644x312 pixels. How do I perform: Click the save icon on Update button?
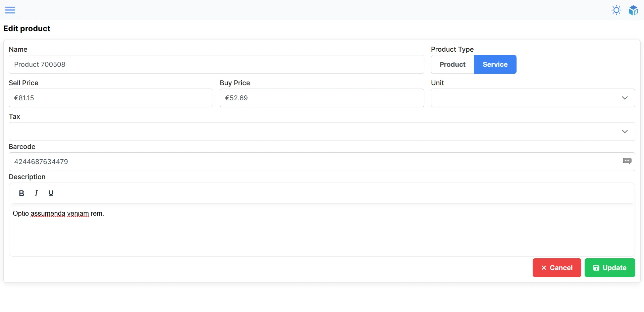click(596, 268)
